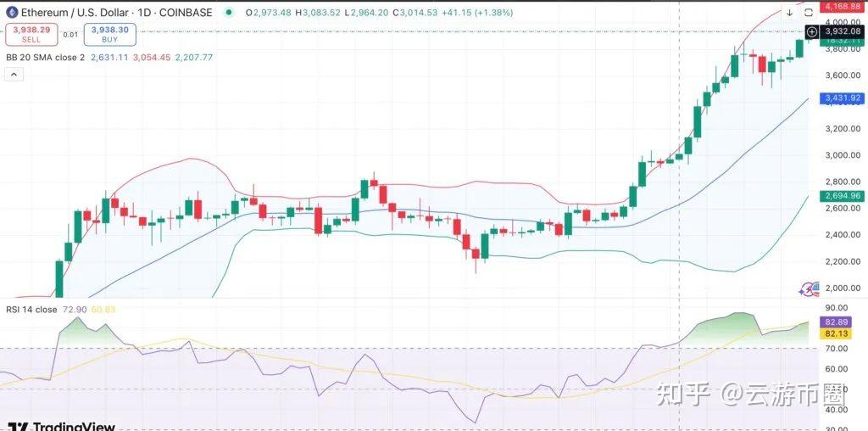This screenshot has width=868, height=431.
Task: Click the 60.00 RSI scale label
Action: pyautogui.click(x=837, y=369)
